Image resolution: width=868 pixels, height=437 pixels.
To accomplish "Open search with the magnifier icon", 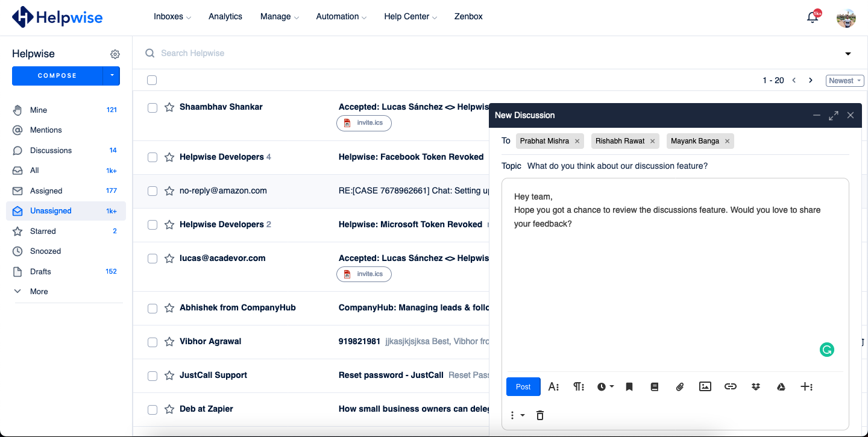I will click(149, 53).
